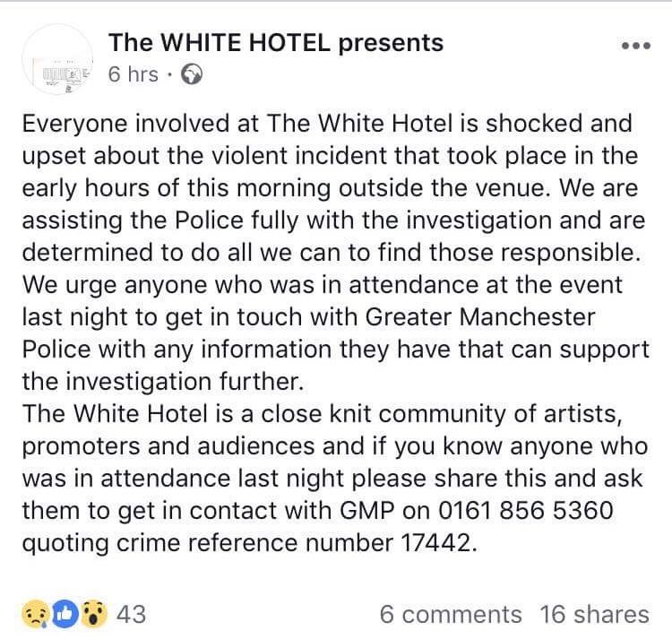Tap the phone number 0161 856 5360

(x=525, y=511)
